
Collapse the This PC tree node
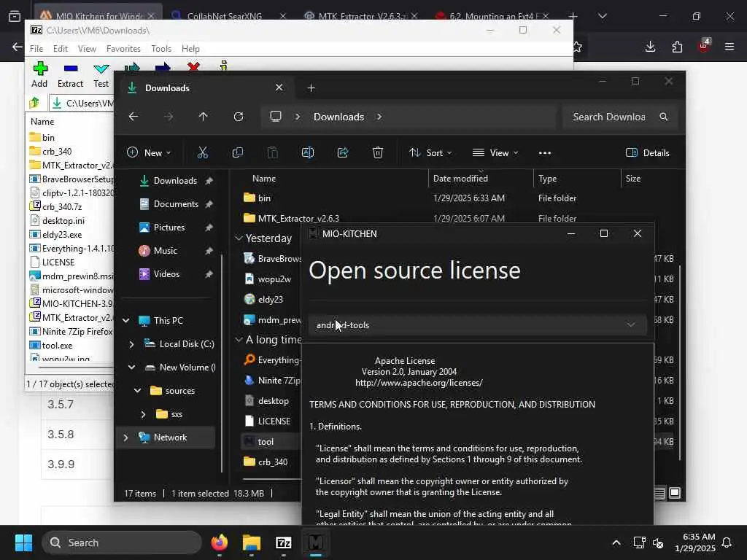coord(125,321)
